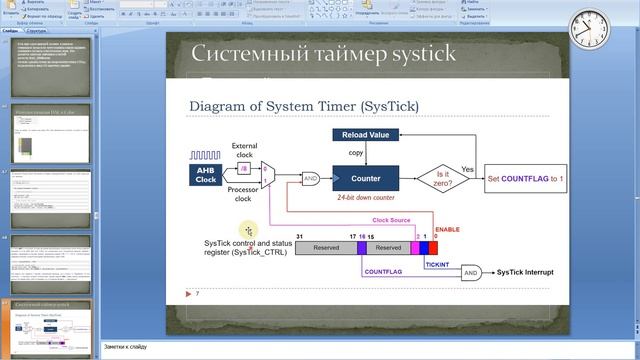Toggle text shadow

[x=155, y=14]
